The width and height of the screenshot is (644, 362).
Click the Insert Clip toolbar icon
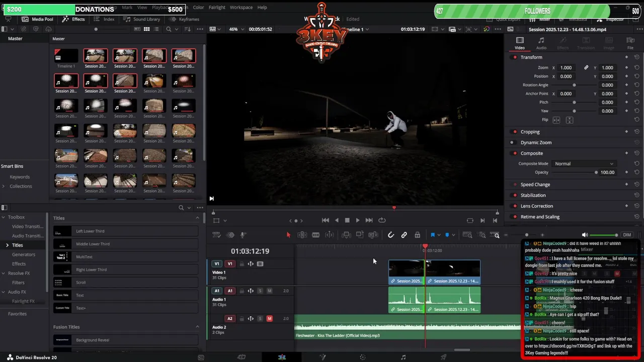click(x=346, y=235)
